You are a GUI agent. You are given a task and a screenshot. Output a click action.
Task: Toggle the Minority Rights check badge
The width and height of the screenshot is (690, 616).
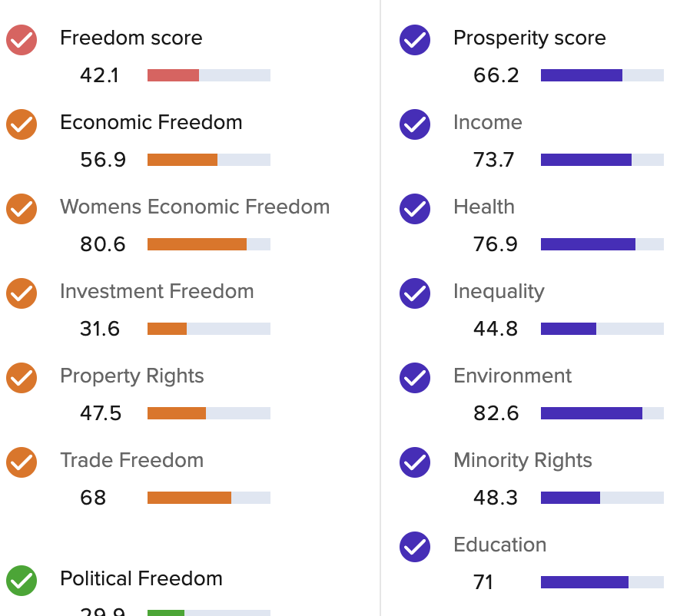coord(415,462)
